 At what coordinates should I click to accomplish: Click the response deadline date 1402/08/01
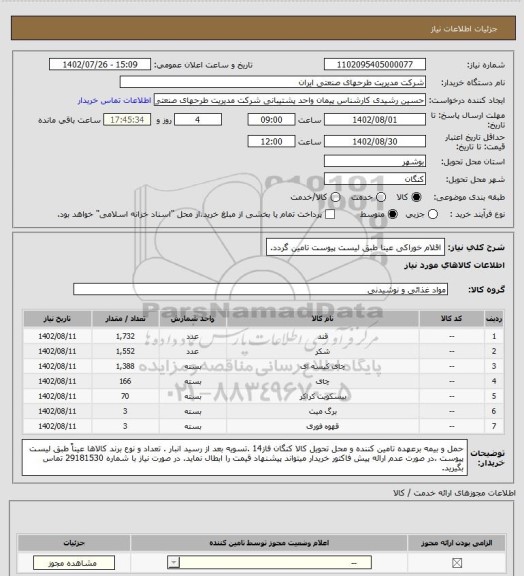(x=375, y=120)
